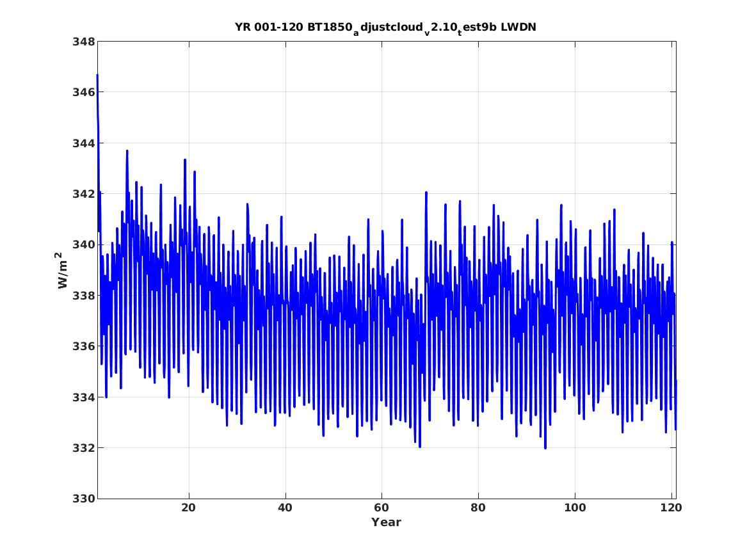Click the x-axis tick label 100
This screenshot has height=560, width=747.
(575, 508)
